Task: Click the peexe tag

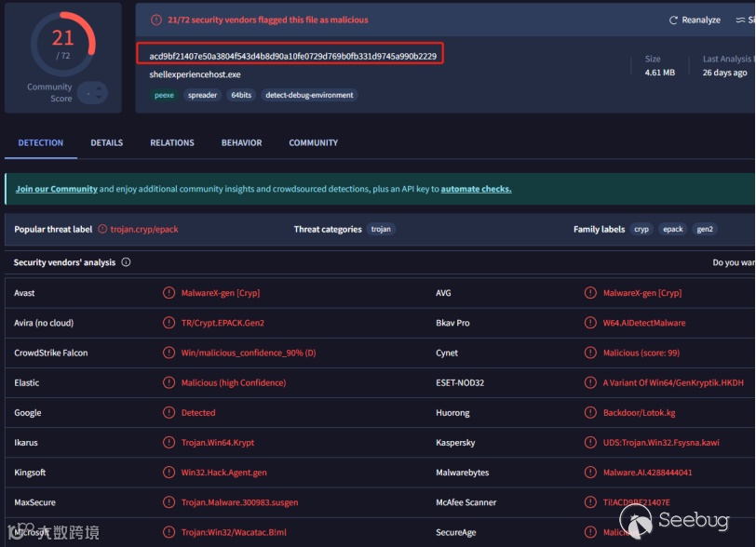Action: coord(164,95)
